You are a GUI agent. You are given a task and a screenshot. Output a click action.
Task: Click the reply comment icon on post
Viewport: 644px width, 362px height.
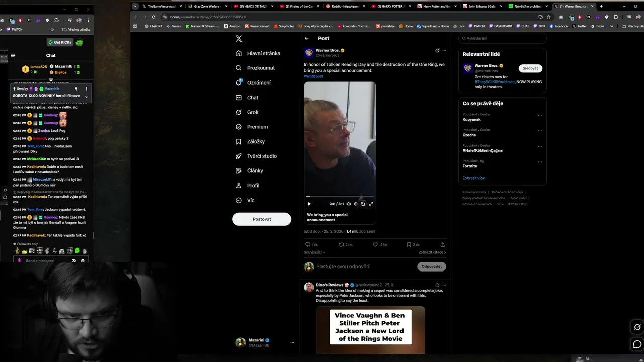click(308, 244)
